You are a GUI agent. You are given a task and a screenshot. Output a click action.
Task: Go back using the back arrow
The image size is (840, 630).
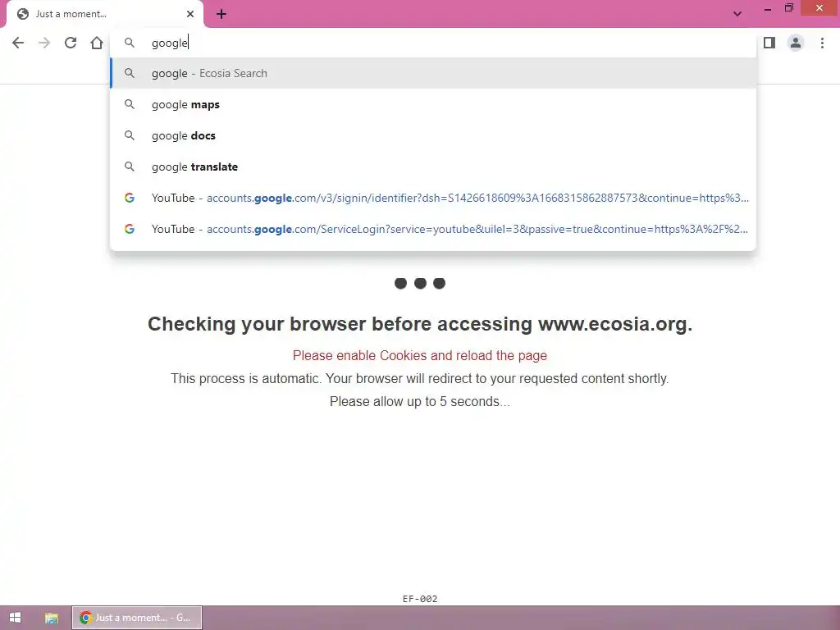18,43
